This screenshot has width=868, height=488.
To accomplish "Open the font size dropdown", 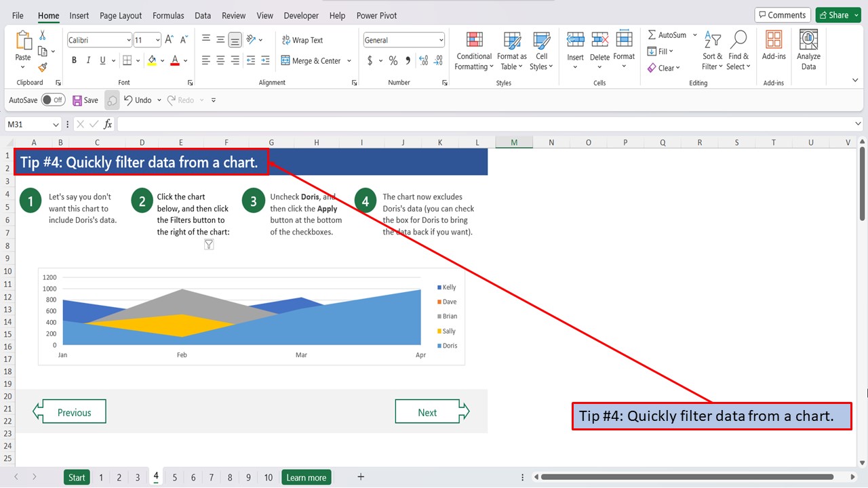I will point(157,39).
